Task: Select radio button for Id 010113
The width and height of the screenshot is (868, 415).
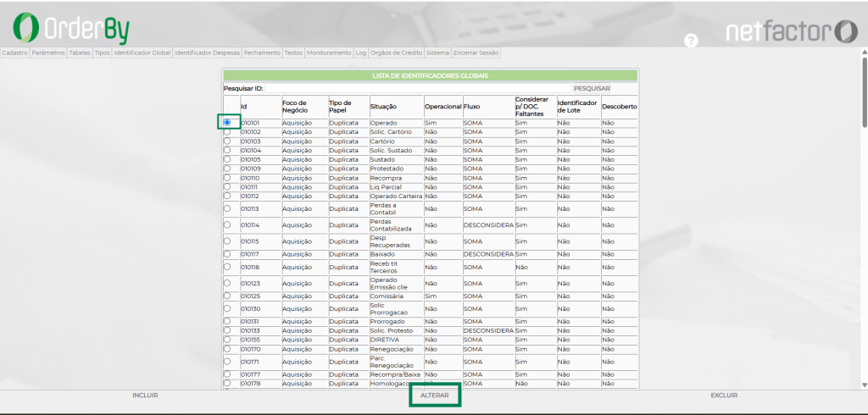Action: coord(227,208)
